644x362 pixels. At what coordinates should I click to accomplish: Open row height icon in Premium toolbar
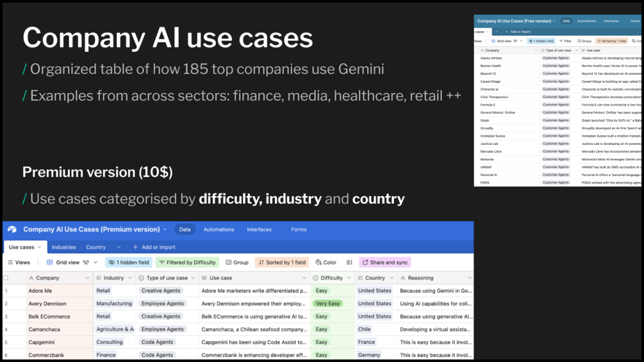coord(349,262)
